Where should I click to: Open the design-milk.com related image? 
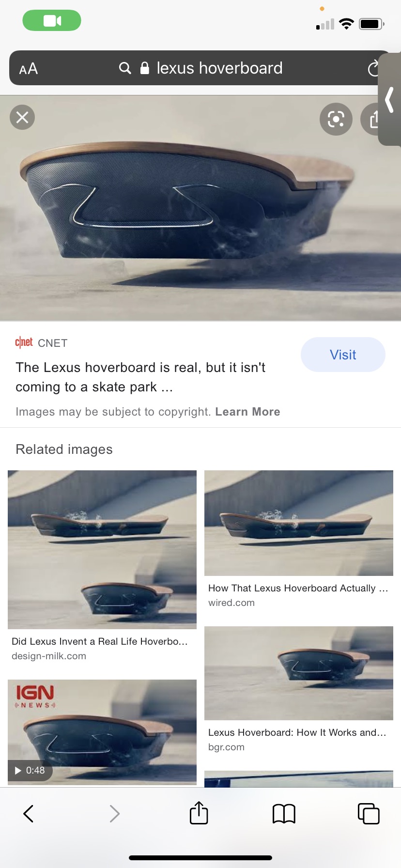[x=102, y=550]
